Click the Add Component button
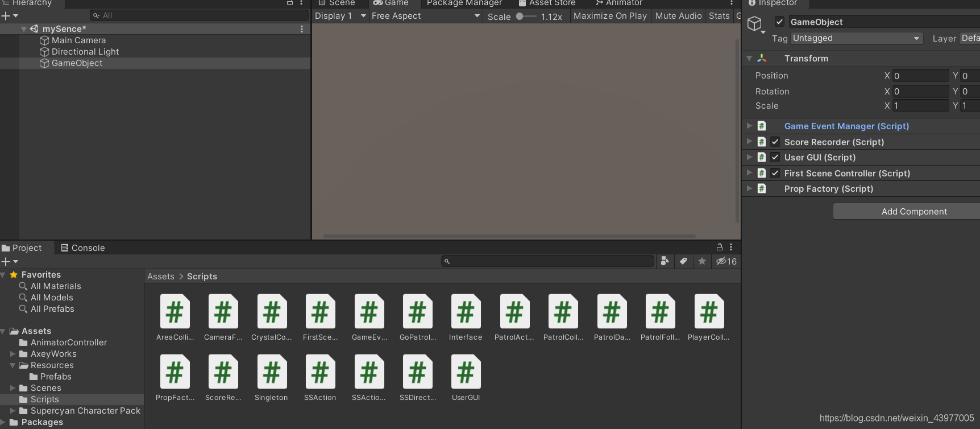This screenshot has height=429, width=980. coord(907,212)
